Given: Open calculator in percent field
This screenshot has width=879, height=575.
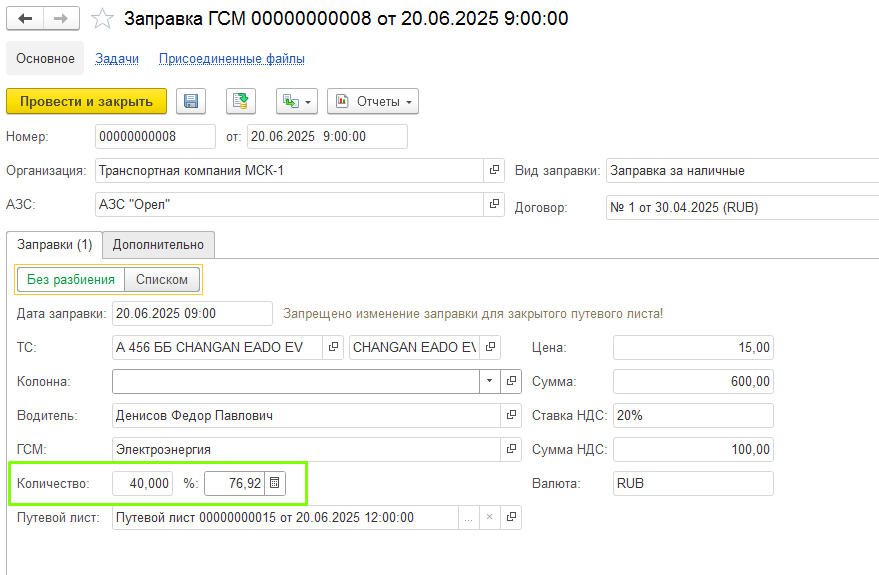Looking at the screenshot, I should click(x=276, y=483).
